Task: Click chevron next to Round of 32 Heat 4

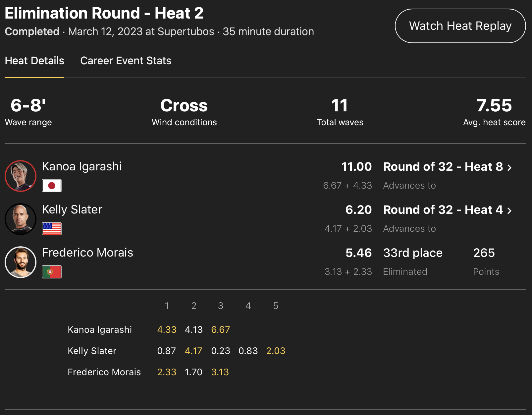Action: click(509, 210)
